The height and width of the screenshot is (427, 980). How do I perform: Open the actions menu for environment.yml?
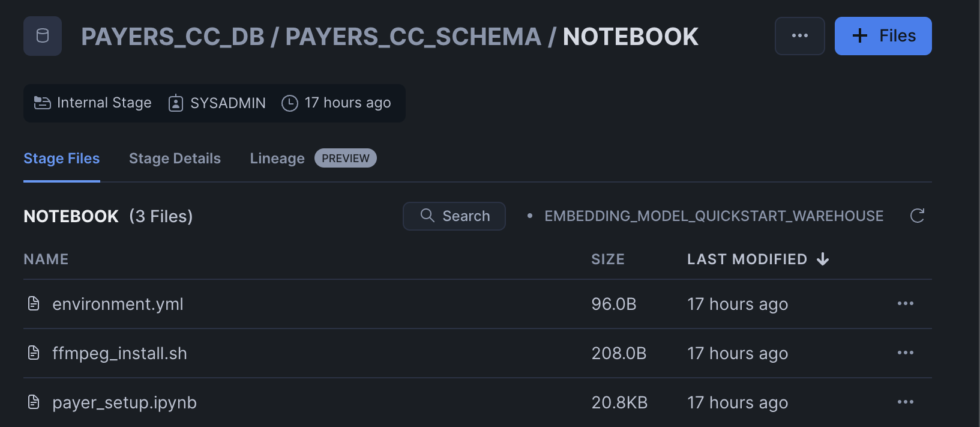click(906, 304)
